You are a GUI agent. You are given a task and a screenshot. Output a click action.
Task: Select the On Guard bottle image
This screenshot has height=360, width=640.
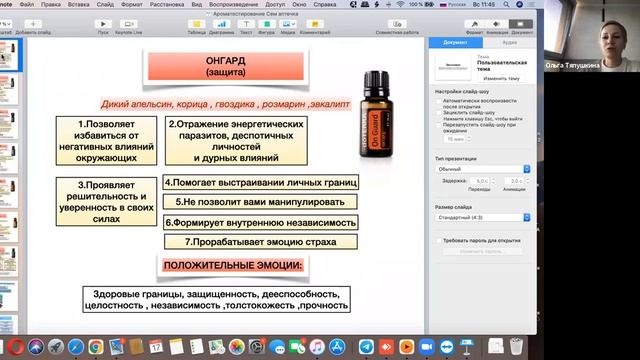coord(376,114)
